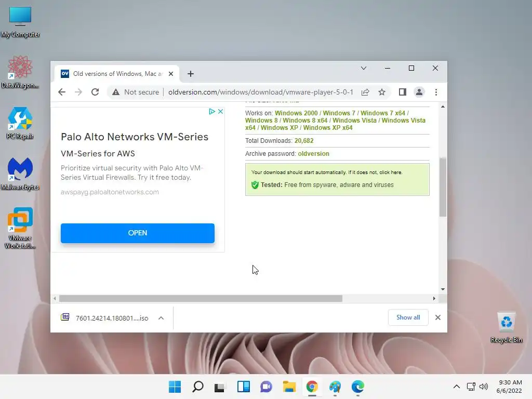Open Palo Alto Networks VM-Series ad title
This screenshot has width=532, height=399.
coord(135,137)
